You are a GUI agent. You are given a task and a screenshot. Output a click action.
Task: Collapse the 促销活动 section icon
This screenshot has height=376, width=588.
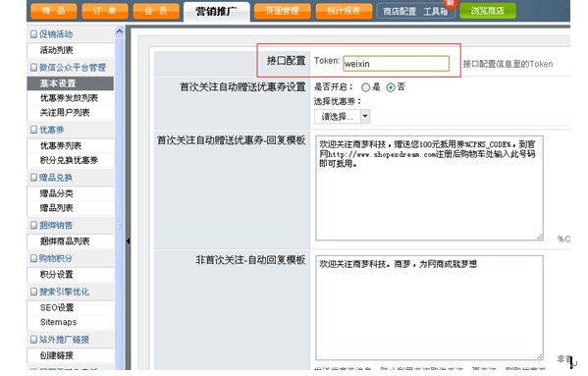(33, 34)
